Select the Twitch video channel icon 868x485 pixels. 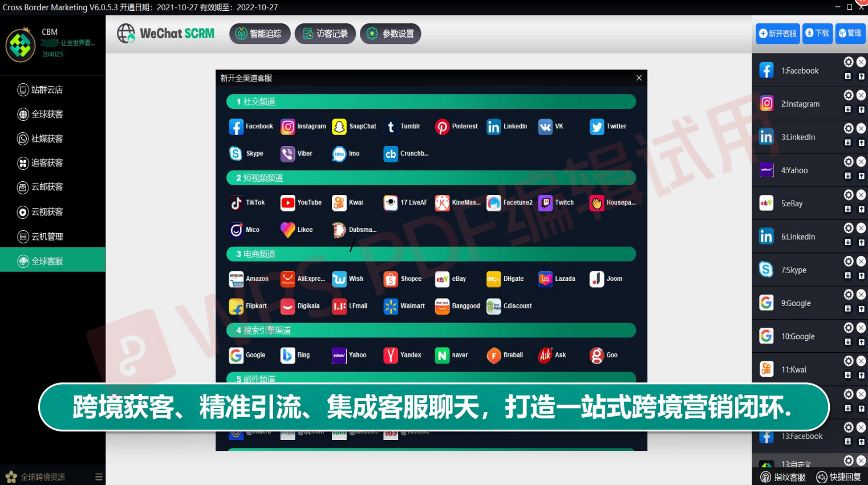click(545, 203)
